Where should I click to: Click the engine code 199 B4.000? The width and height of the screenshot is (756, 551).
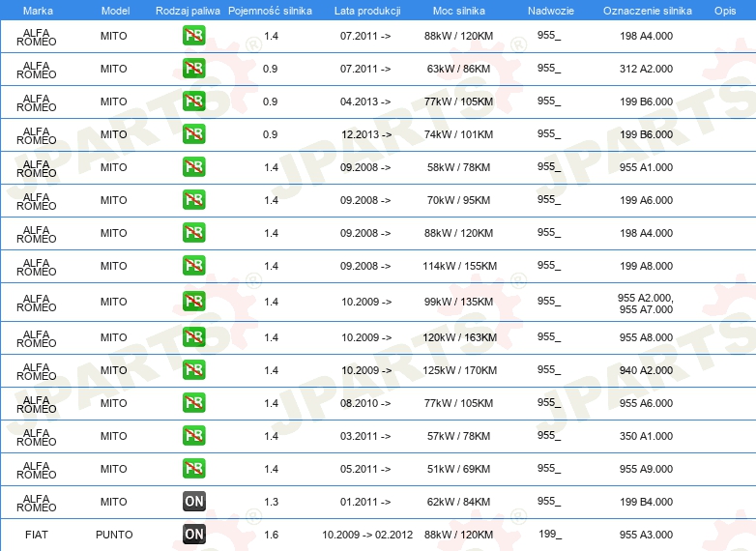click(x=646, y=502)
